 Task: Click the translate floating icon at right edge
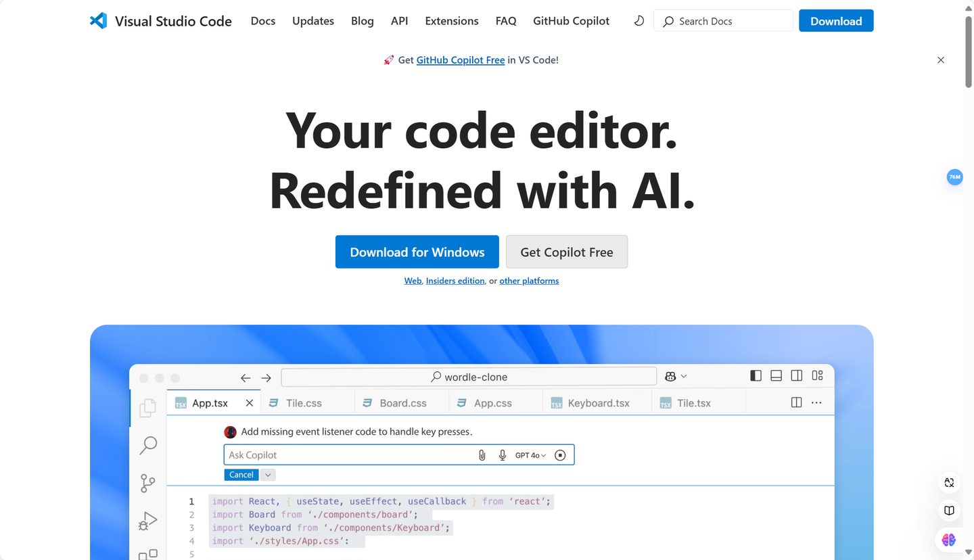(949, 482)
